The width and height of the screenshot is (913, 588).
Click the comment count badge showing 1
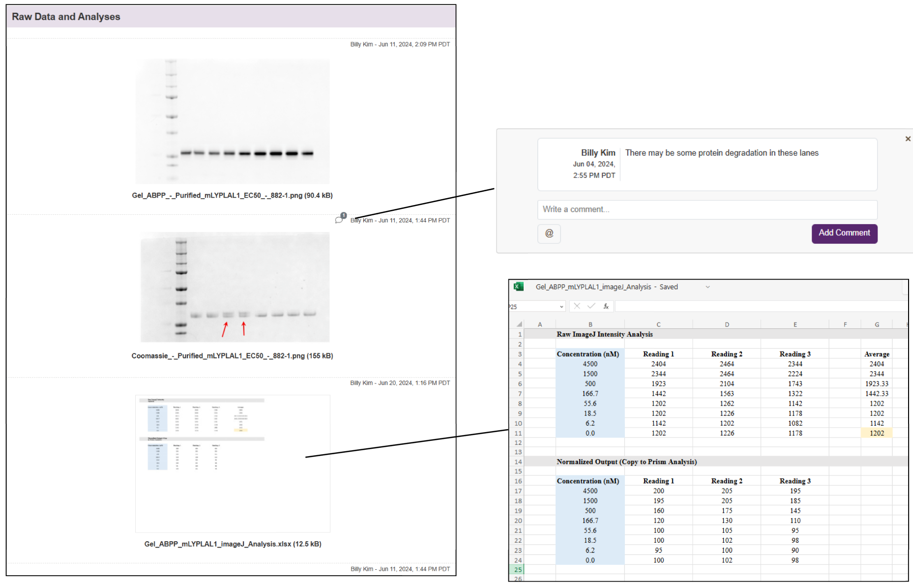344,215
